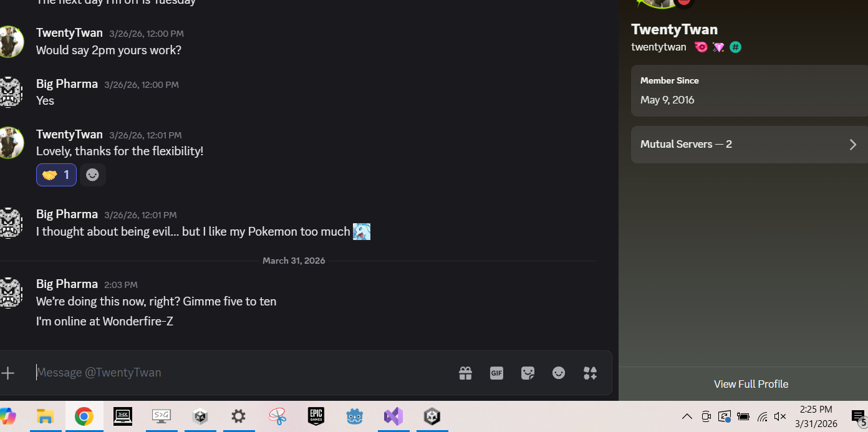This screenshot has height=432, width=868.
Task: Click the add reaction smiley button
Action: [x=92, y=175]
